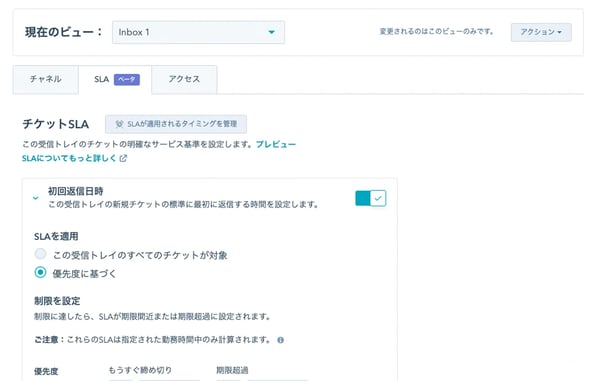Switch to the アクセス tab
The width and height of the screenshot is (600, 381).
click(x=184, y=79)
